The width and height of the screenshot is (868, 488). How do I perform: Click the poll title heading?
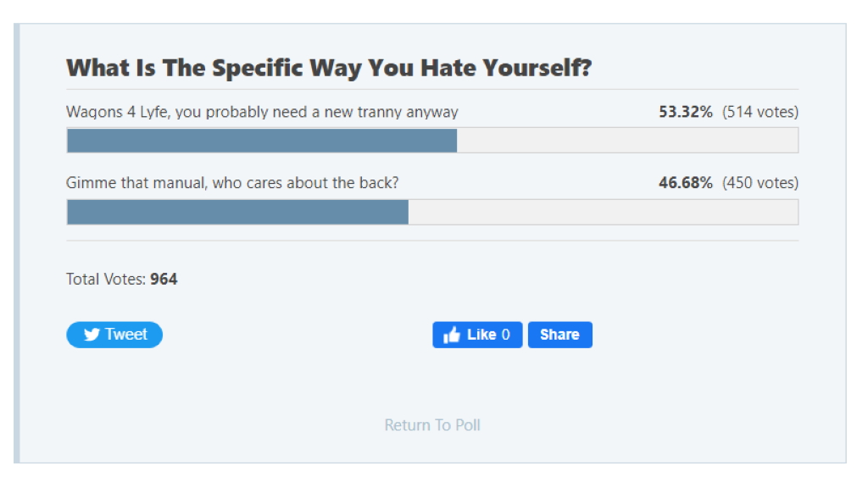[x=329, y=68]
